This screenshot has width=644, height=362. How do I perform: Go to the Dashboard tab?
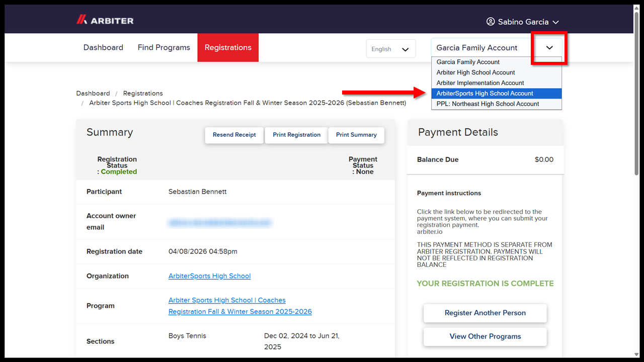[103, 47]
